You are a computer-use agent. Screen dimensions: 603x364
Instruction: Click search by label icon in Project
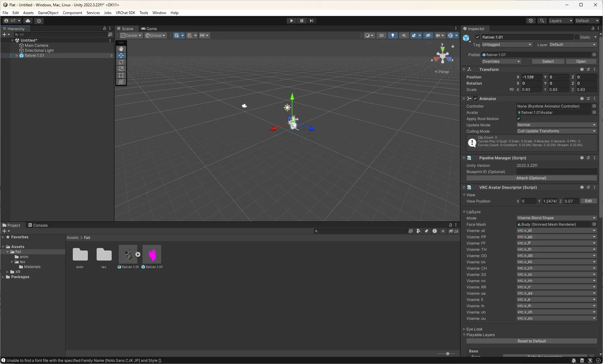(426, 231)
